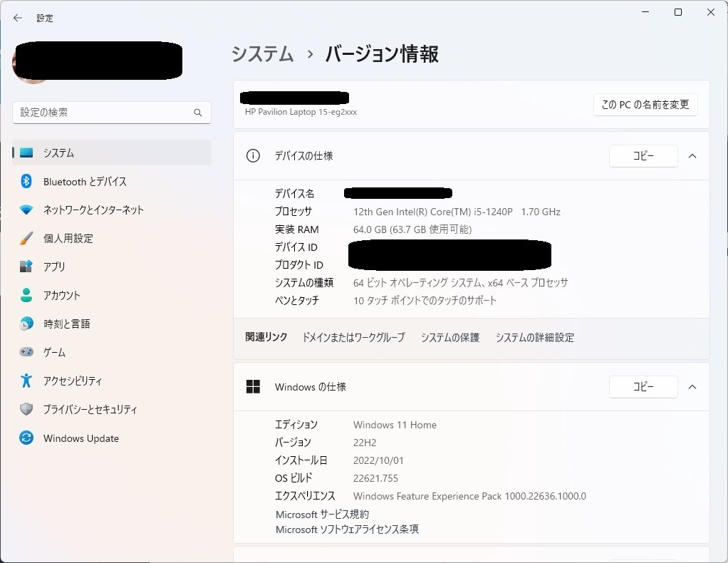Click the アクセシビリティ figure icon
The width and height of the screenshot is (728, 563).
26,381
